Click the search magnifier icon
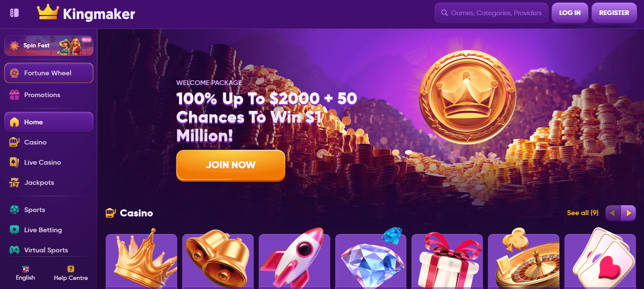Image resolution: width=644 pixels, height=289 pixels. point(444,13)
